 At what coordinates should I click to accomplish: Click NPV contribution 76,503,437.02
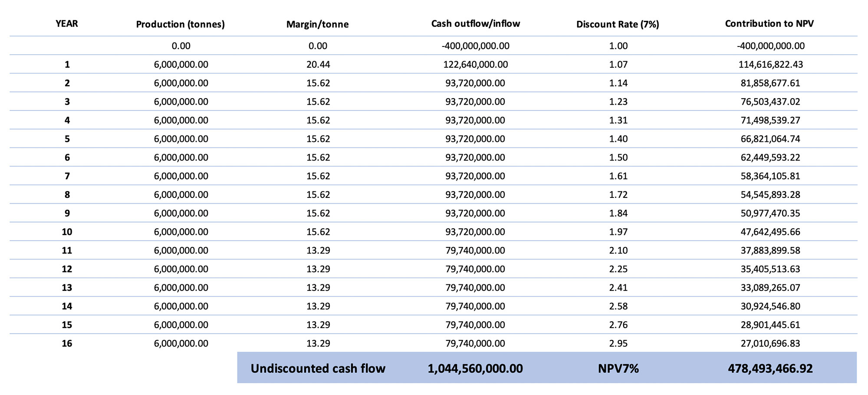770,102
